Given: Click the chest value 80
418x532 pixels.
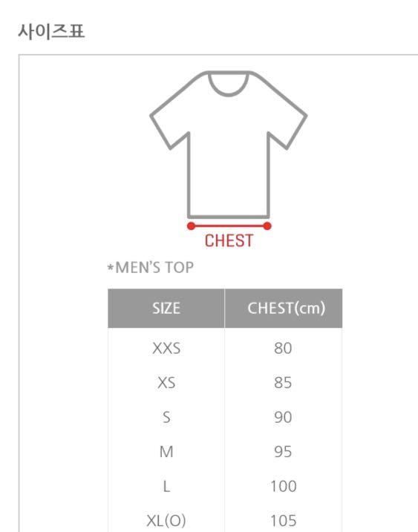Looking at the screenshot, I should (283, 348).
